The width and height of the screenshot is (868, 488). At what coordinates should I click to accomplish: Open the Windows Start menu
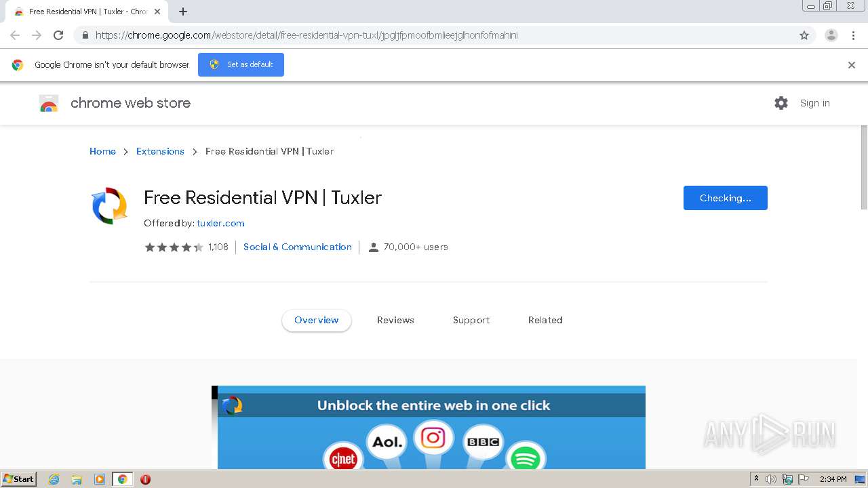click(18, 479)
